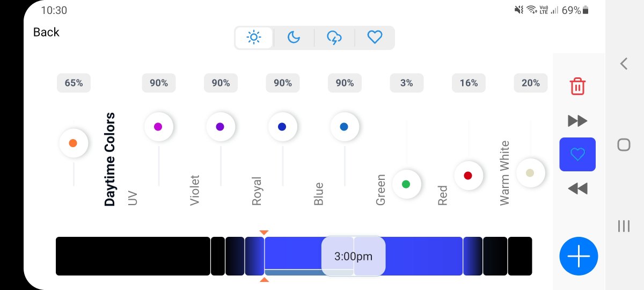Screen dimensions: 644x290
Task: Tap the Android home navigation button
Action: [x=624, y=145]
